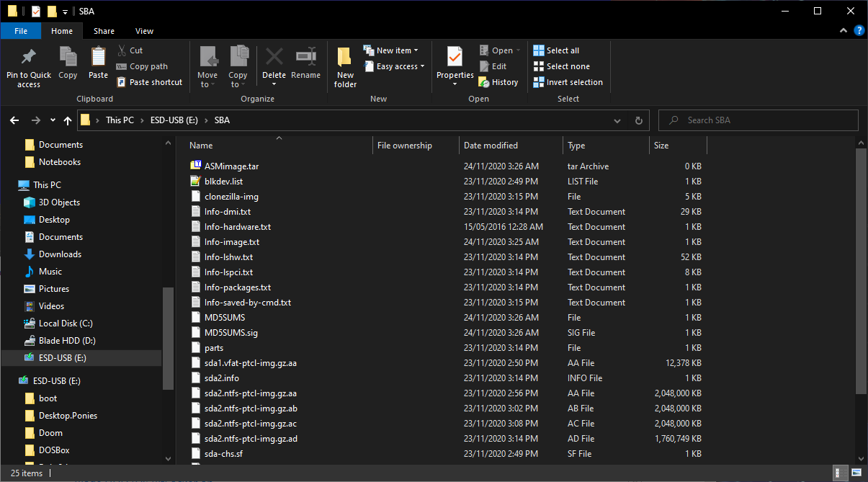Image resolution: width=868 pixels, height=482 pixels.
Task: Click Edit in the Open group
Action: click(493, 66)
